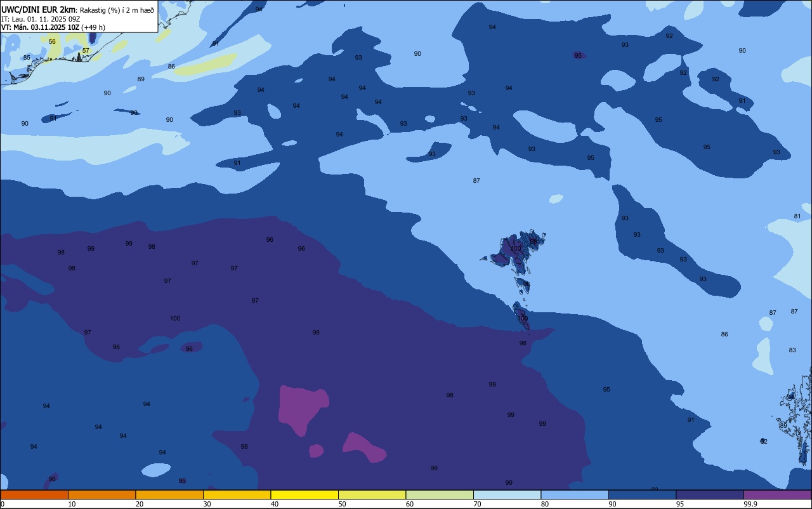Click the legend tick label 0
This screenshot has width=812, height=509.
click(x=3, y=504)
